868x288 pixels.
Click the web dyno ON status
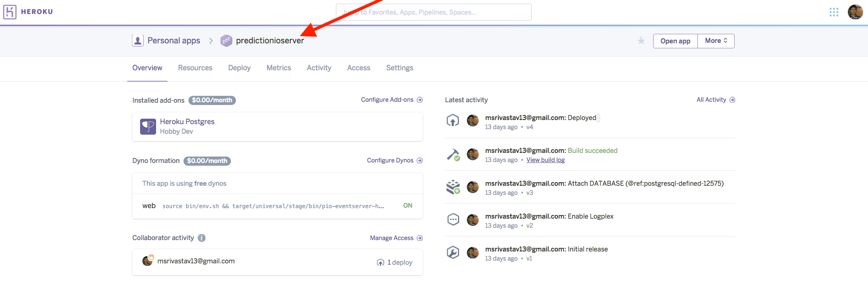click(x=408, y=206)
